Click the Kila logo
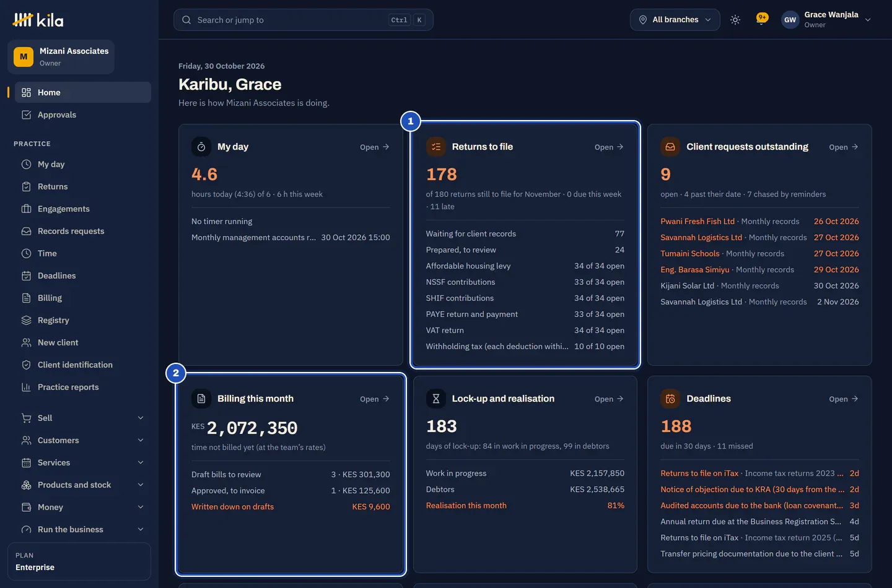Image resolution: width=892 pixels, height=588 pixels. point(38,20)
